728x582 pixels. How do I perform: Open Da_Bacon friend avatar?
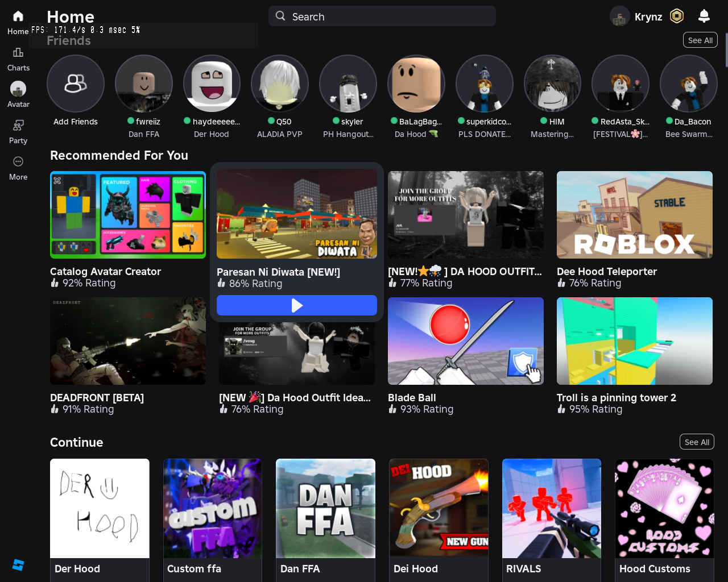click(689, 84)
